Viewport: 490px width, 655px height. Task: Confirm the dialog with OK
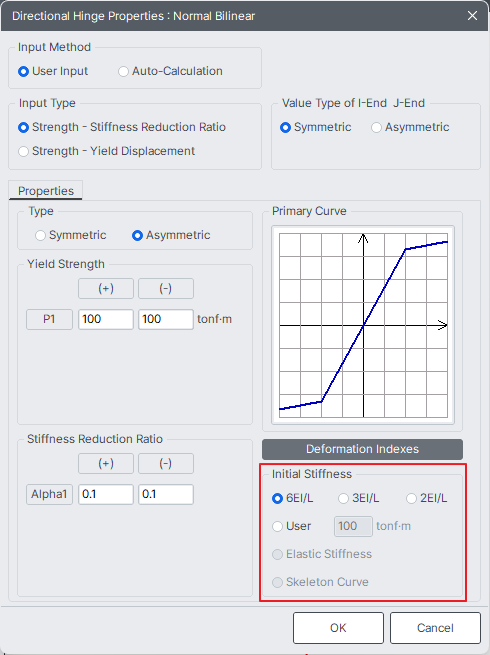tap(338, 628)
